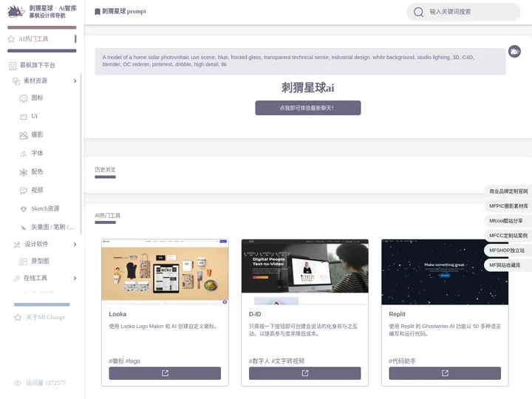Screen dimensions: 532x399
Task: Click the smiley icon for 图标
Action: click(x=24, y=98)
